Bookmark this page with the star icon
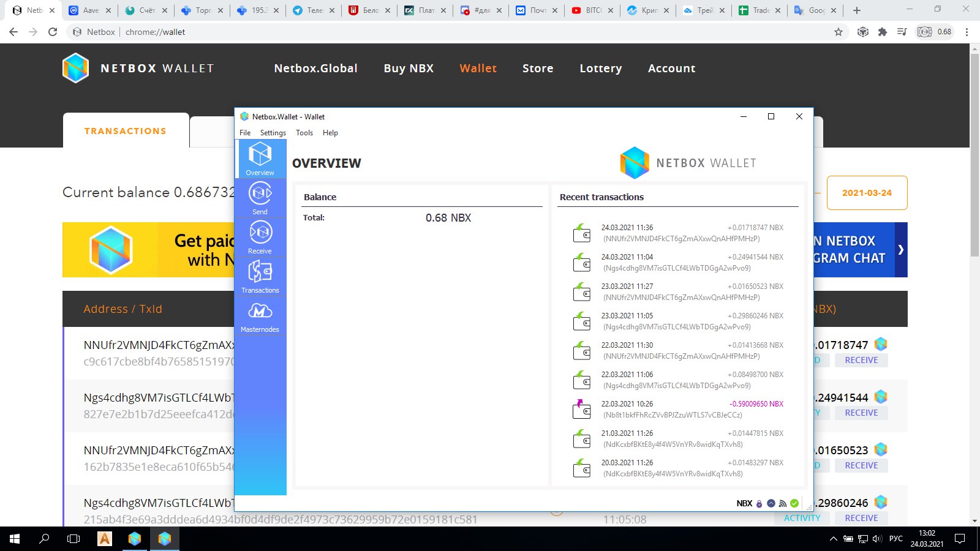Screen dimensions: 980x551 click(x=839, y=32)
